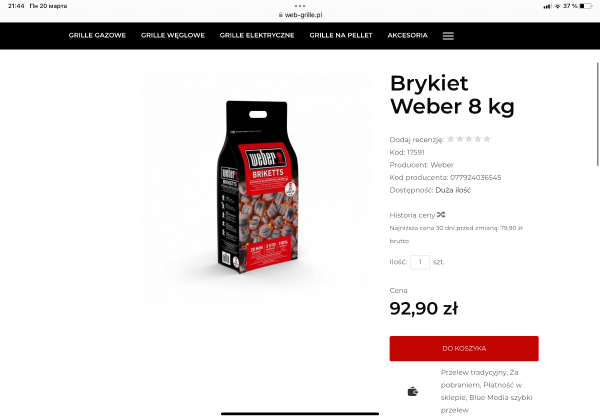Tap the web-grille.pl address bar
Viewport: 600px width, 419px height.
point(300,15)
